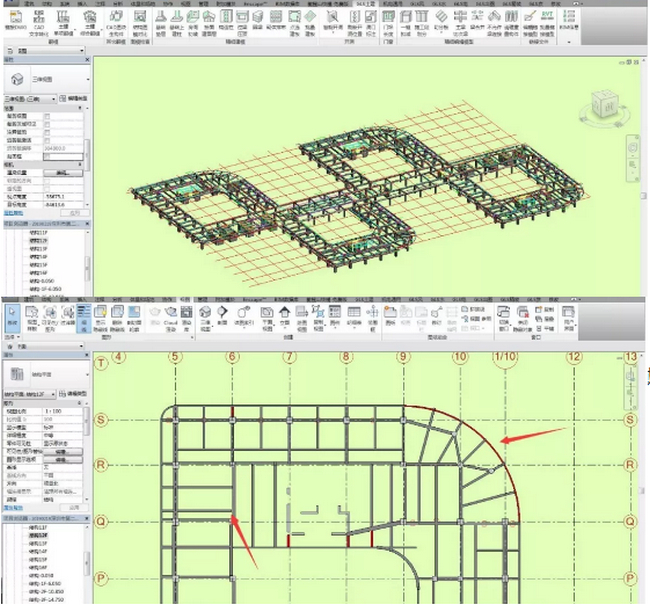Select the Elevation (立面) tool
Screen dimensions: 650x605
coord(284,316)
